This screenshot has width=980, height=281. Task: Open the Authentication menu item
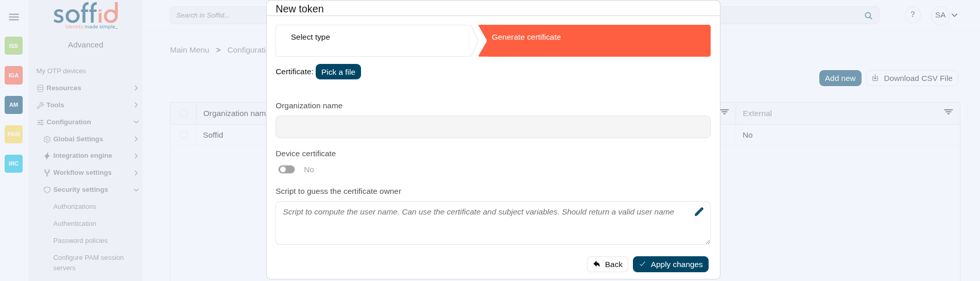[75, 224]
